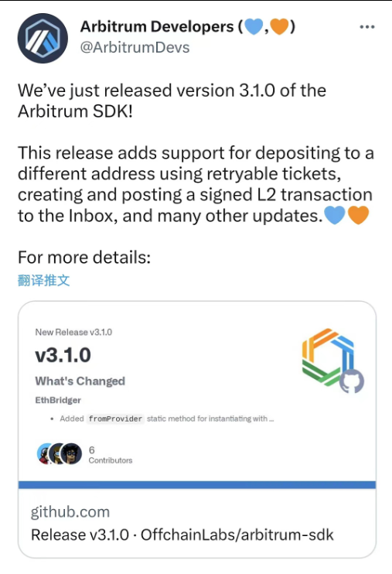Click the fromProvider code snippet text
This screenshot has height=574, width=392.
[x=115, y=419]
